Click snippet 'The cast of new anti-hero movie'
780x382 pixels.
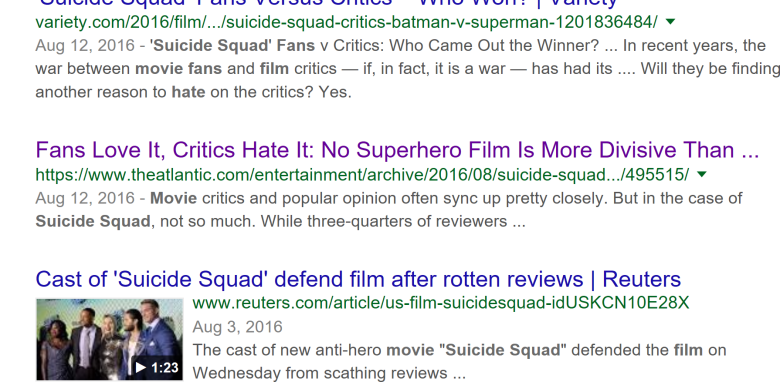[x=313, y=350]
